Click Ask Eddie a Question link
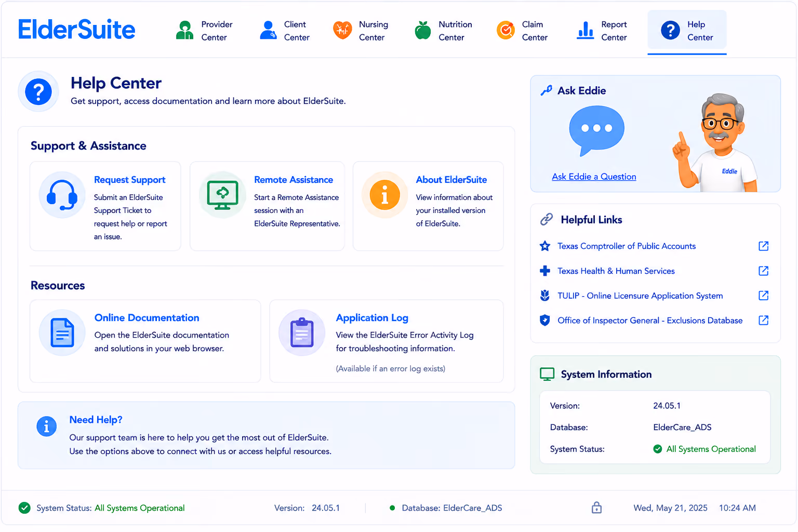Screen dimensions: 798x532 pos(594,177)
